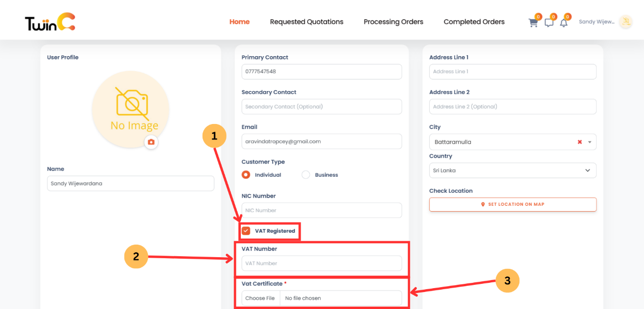Viewport: 644px width, 309px height.
Task: Click the Set Location On Map button
Action: tap(513, 204)
